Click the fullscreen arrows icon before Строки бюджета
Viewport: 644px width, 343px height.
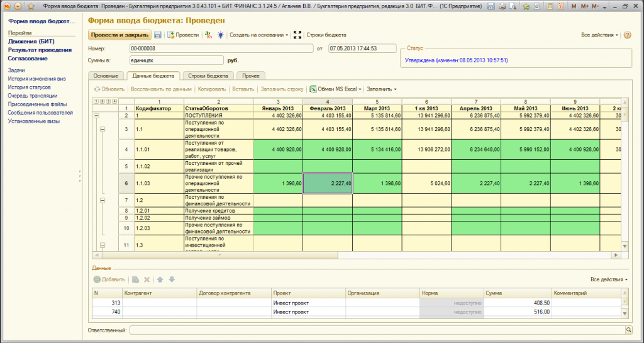298,35
